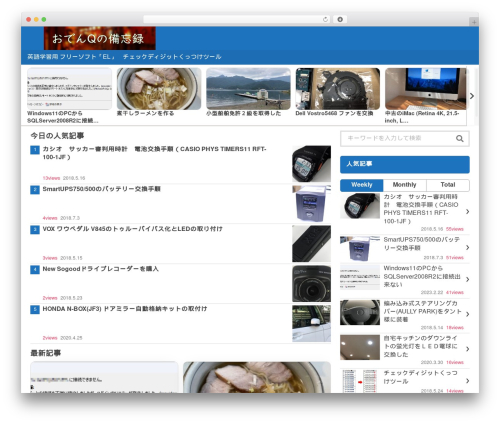Switch to the Weekly tab

click(362, 185)
